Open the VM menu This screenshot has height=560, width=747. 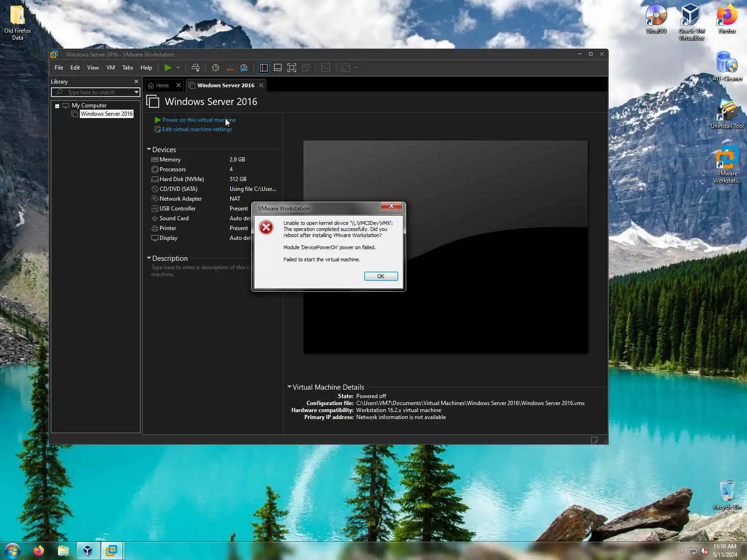[111, 68]
